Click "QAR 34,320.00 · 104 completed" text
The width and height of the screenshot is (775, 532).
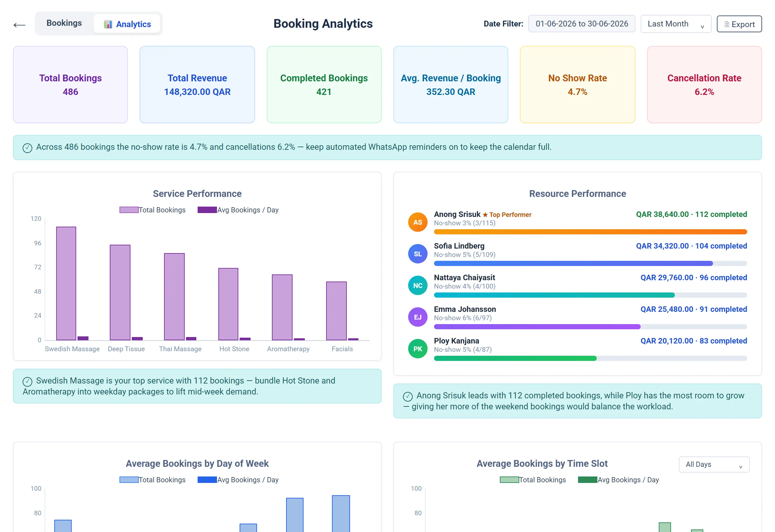pos(691,246)
